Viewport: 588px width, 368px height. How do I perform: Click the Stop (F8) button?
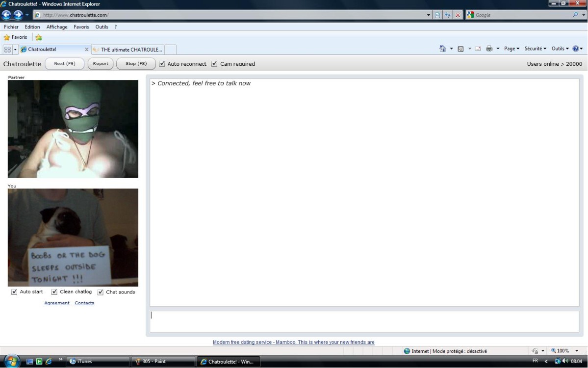[x=136, y=64]
